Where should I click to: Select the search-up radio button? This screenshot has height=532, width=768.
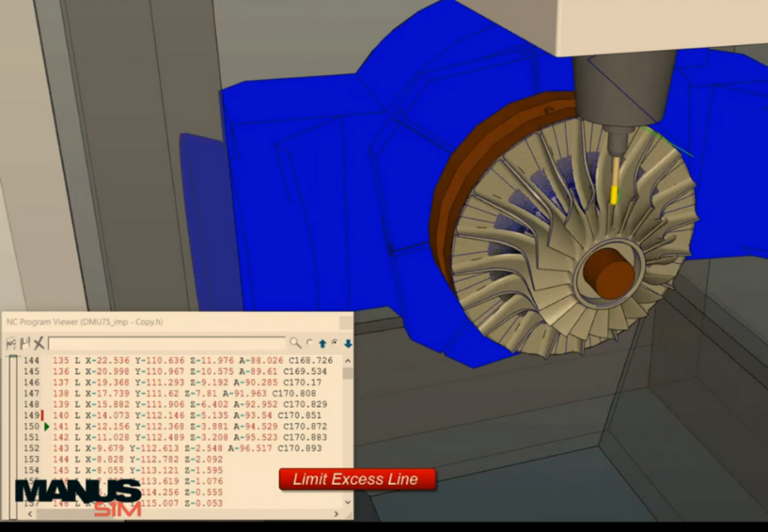coord(309,344)
